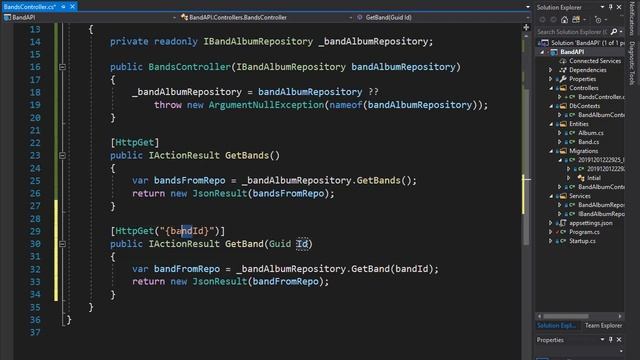
Task: Open the BandAPI.Controllers.BandsController type dropdown
Action: coord(350,18)
